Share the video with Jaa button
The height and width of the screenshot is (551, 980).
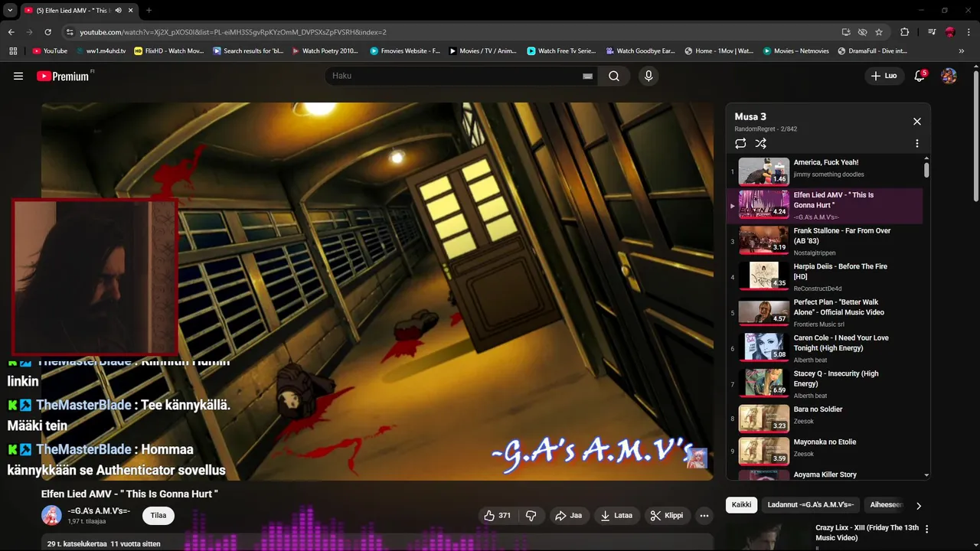coord(569,516)
